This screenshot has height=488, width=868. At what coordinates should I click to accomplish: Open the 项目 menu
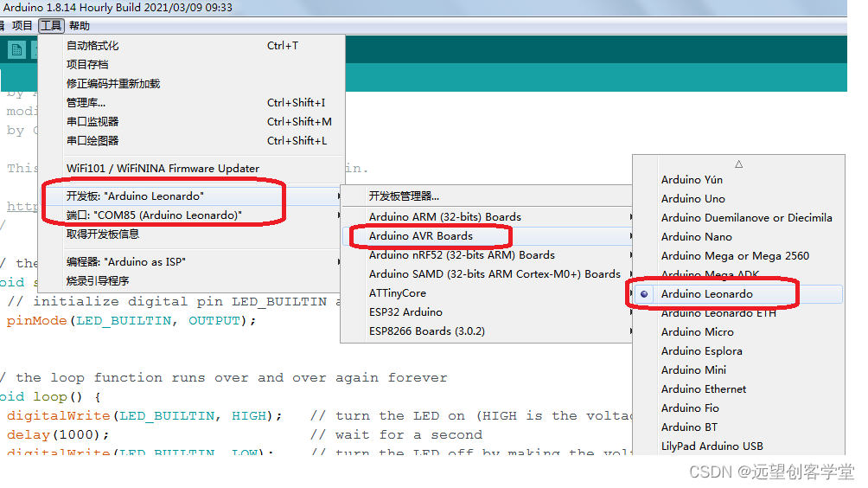pos(22,25)
